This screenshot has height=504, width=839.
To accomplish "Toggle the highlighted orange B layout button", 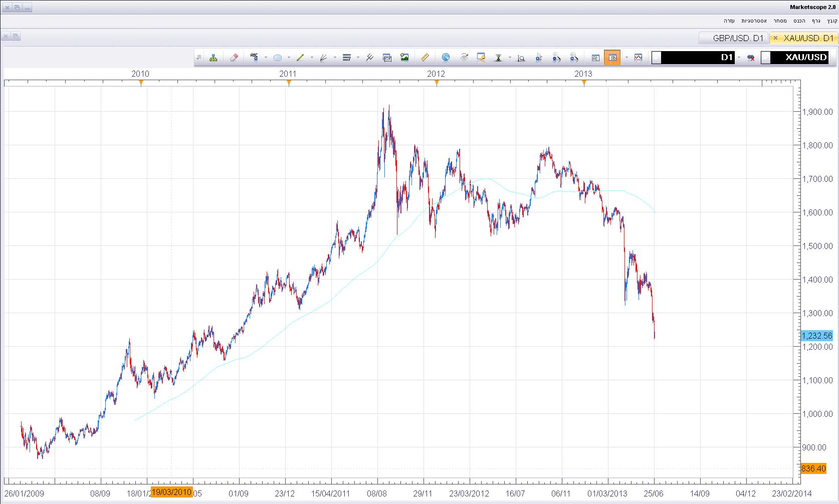I will pyautogui.click(x=612, y=58).
